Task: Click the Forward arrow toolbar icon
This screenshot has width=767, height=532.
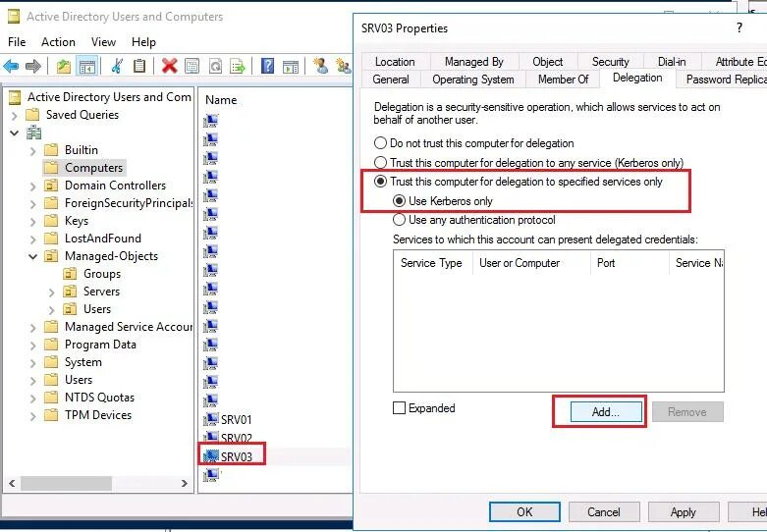Action: tap(32, 66)
